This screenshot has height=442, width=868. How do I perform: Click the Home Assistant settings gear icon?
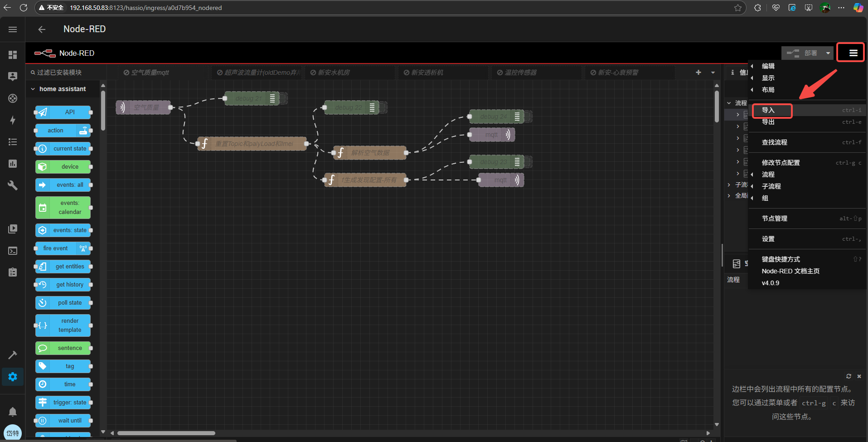pyautogui.click(x=13, y=377)
